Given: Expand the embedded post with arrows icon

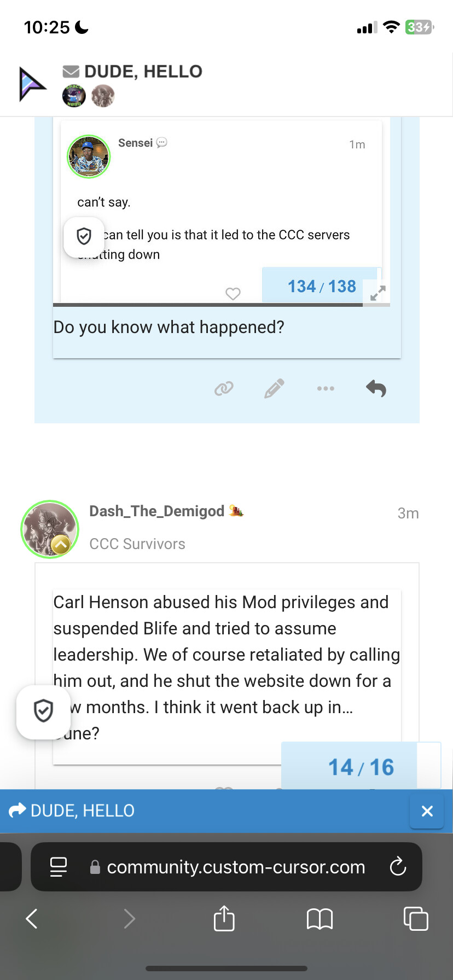Looking at the screenshot, I should click(377, 293).
